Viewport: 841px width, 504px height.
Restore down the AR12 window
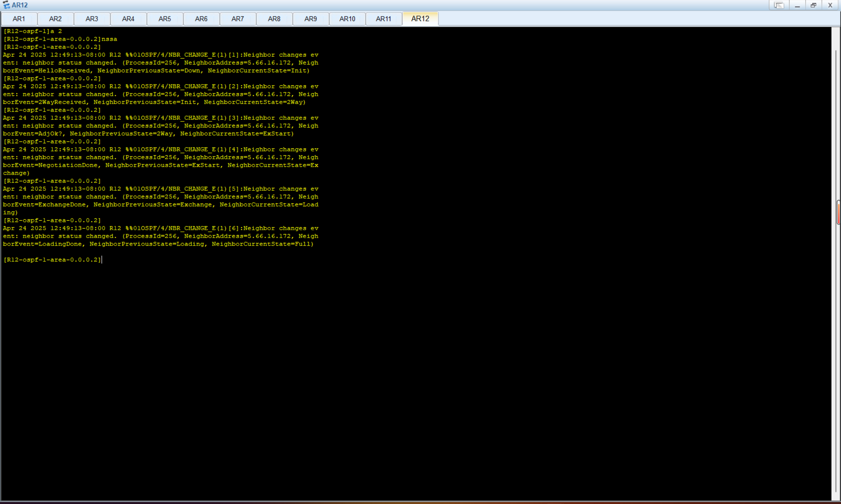coord(813,5)
